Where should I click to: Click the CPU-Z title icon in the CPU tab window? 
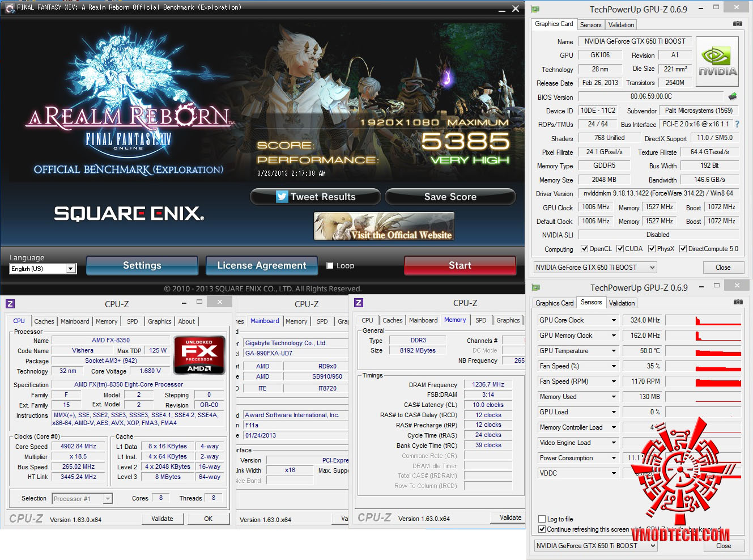10,304
